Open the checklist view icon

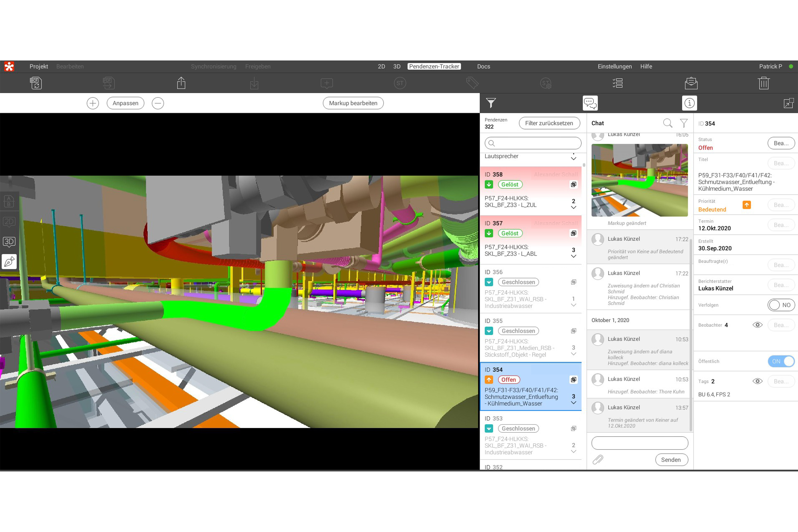[618, 83]
